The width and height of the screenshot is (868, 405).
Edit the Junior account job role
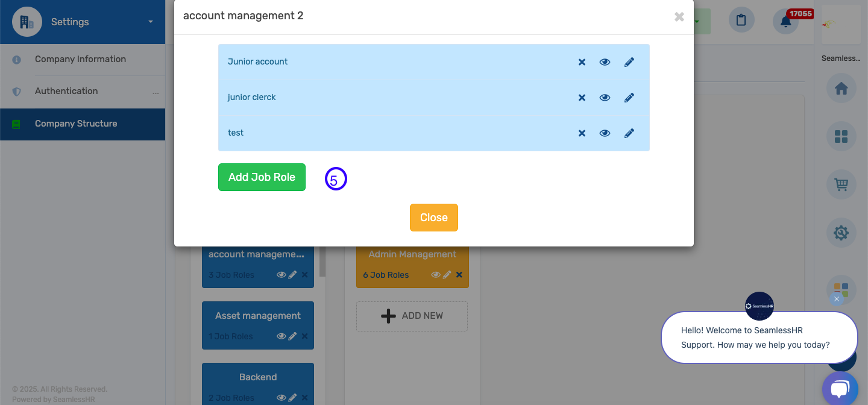(629, 62)
